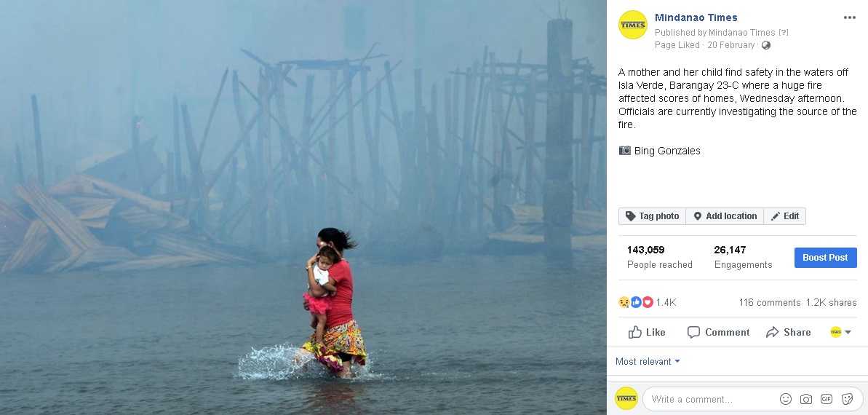The width and height of the screenshot is (868, 415).
Task: Click the Comment action
Action: (x=718, y=333)
